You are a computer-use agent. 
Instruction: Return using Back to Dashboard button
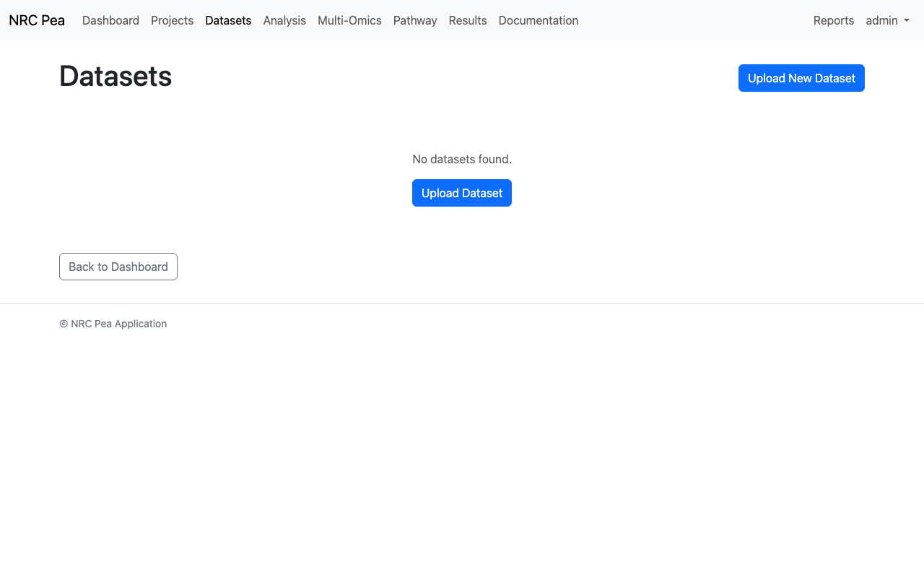point(118,267)
